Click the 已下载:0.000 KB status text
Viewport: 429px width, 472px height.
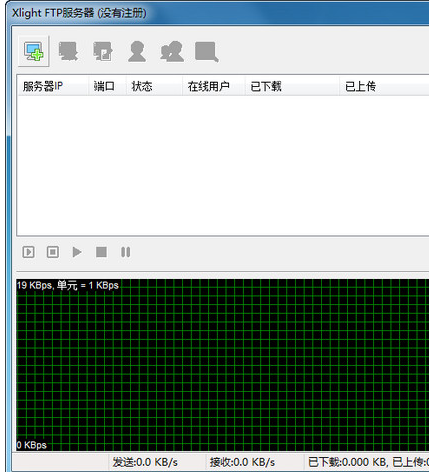coord(348,462)
